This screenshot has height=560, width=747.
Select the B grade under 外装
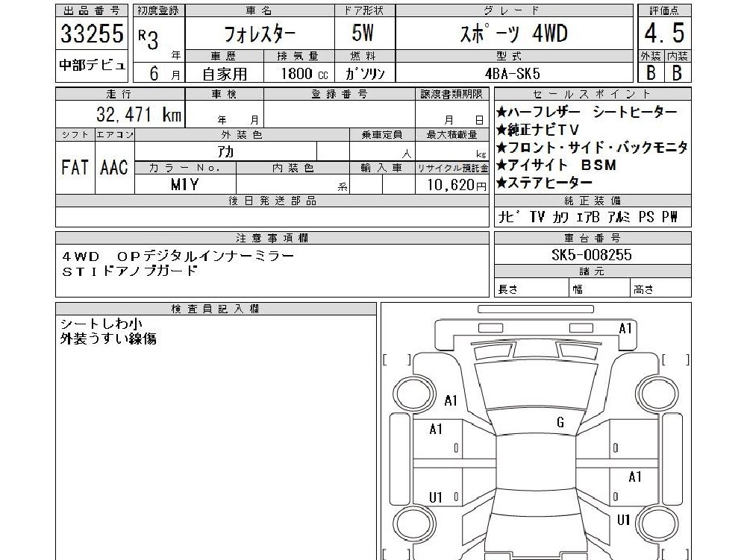click(651, 72)
